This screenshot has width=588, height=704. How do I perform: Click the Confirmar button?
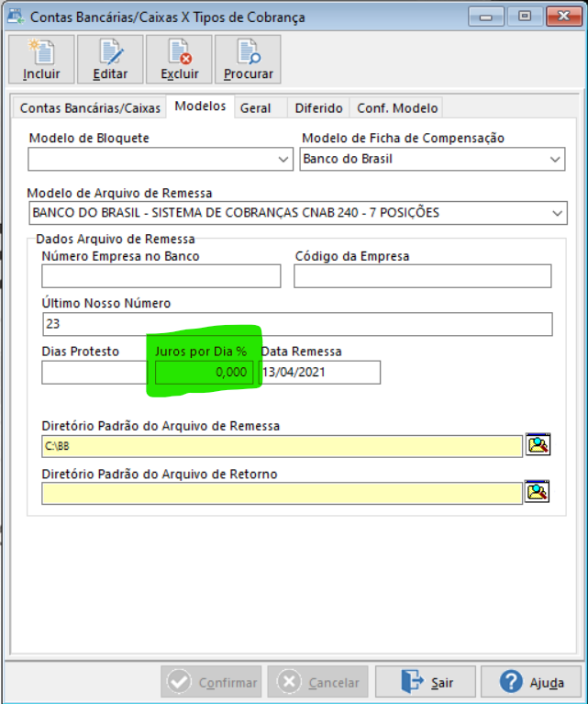(x=211, y=682)
